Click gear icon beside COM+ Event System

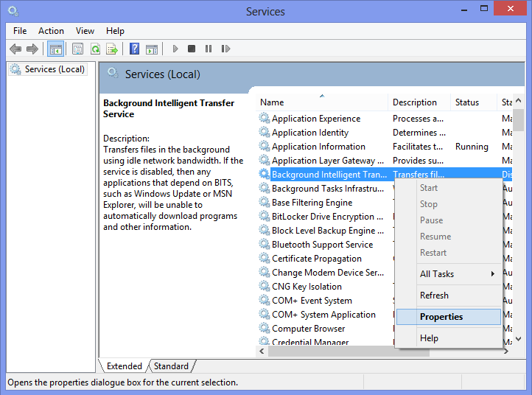(x=265, y=301)
